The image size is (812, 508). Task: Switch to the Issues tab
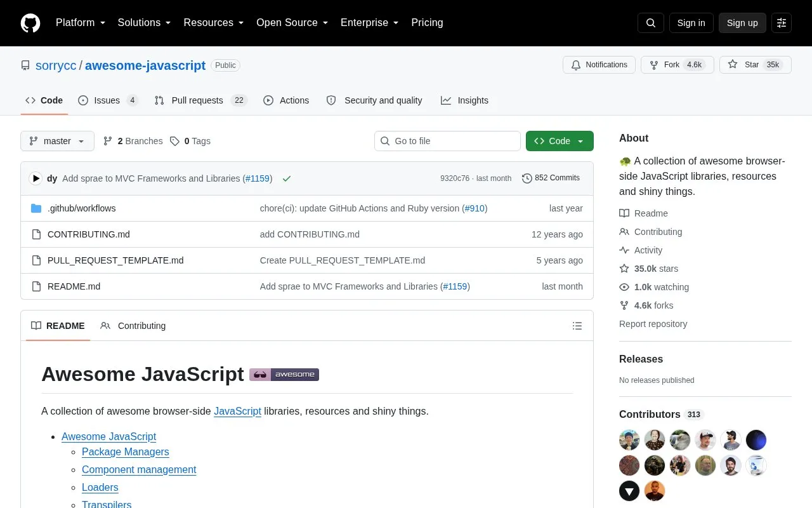(x=108, y=100)
